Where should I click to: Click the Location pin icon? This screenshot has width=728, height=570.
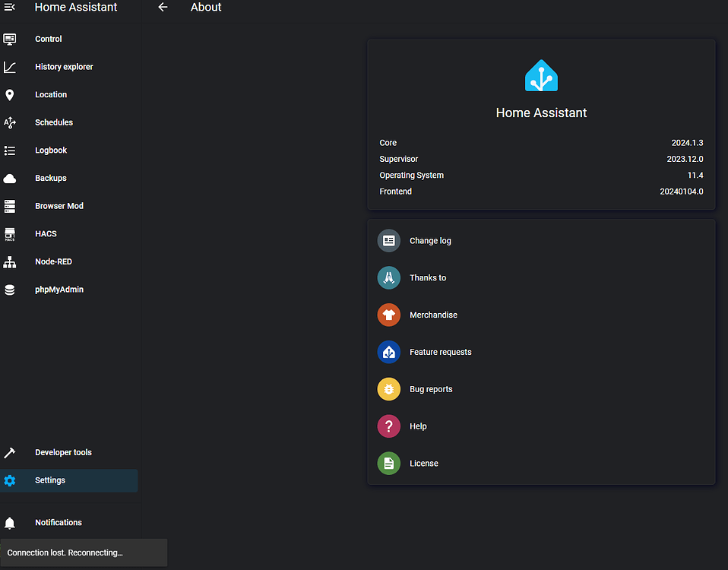[x=10, y=95]
